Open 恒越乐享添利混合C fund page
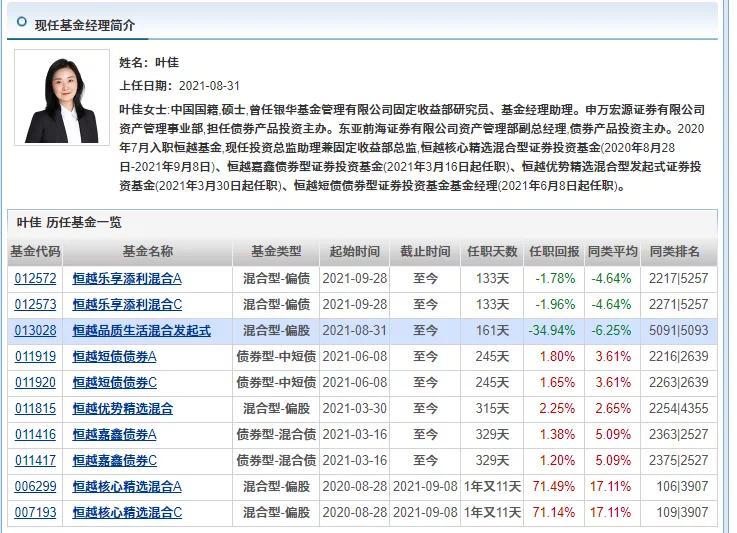This screenshot has height=533, width=737. (127, 305)
